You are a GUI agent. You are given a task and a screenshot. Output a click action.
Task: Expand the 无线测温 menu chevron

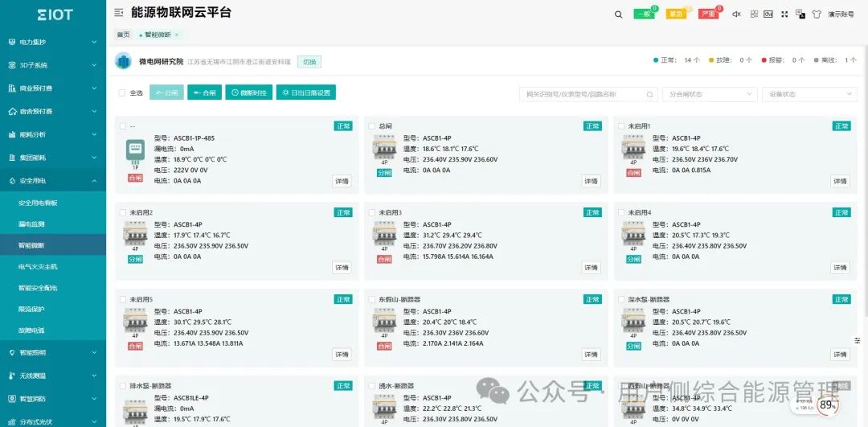(x=94, y=376)
